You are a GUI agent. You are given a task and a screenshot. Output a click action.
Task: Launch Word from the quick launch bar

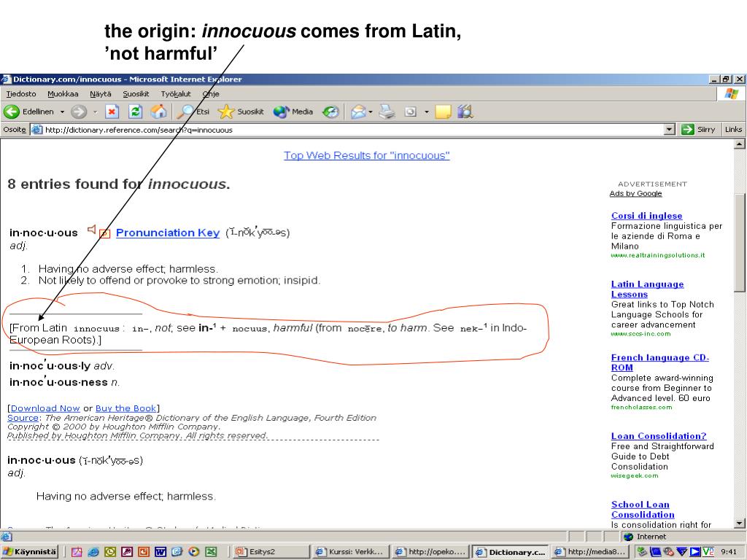(160, 552)
